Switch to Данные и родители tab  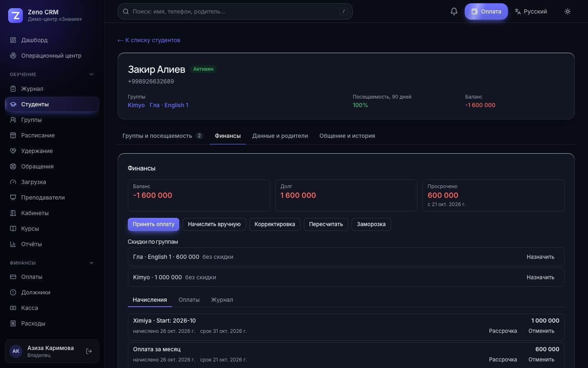(x=280, y=136)
